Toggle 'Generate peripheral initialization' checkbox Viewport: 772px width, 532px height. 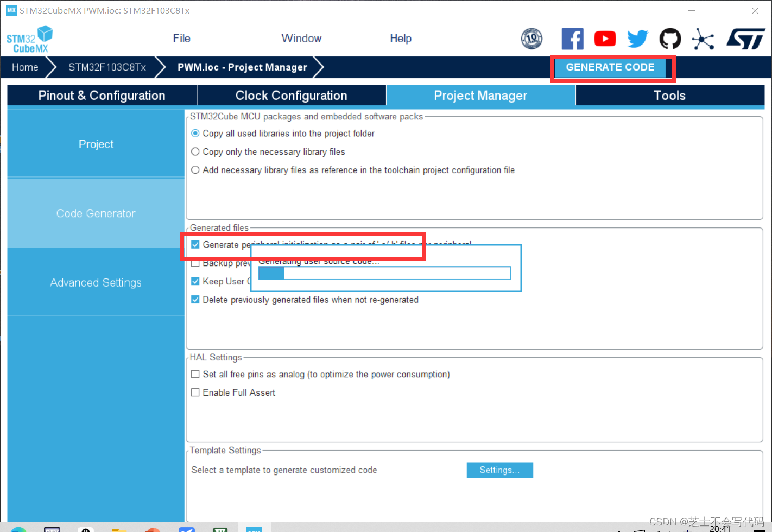coord(195,245)
